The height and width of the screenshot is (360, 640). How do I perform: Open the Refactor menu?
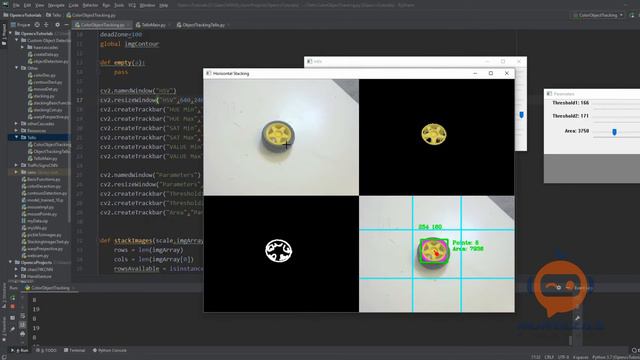tap(90, 5)
